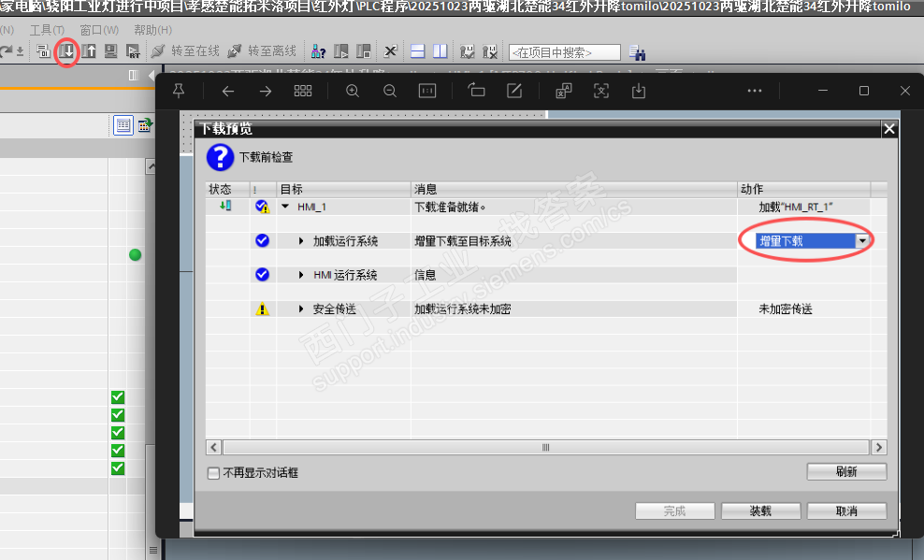Click the text recognition scan icon in viewer
Screen dimensions: 924x560
coord(601,91)
